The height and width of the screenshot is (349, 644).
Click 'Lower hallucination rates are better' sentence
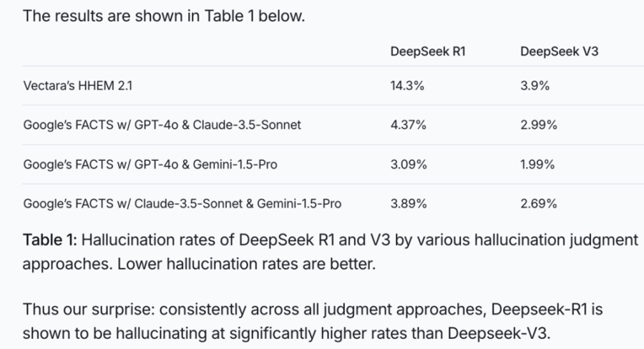pos(246,264)
